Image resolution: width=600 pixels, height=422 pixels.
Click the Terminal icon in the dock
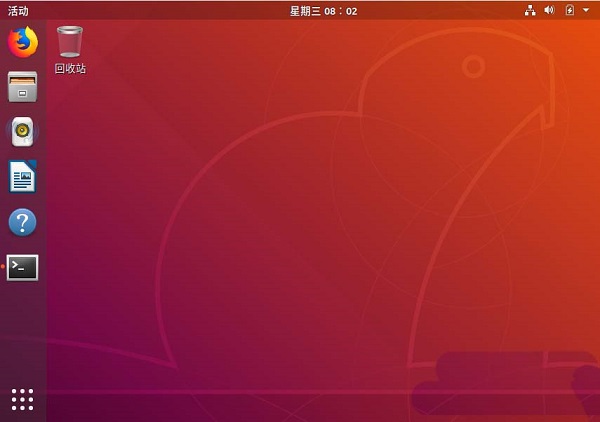tap(22, 267)
